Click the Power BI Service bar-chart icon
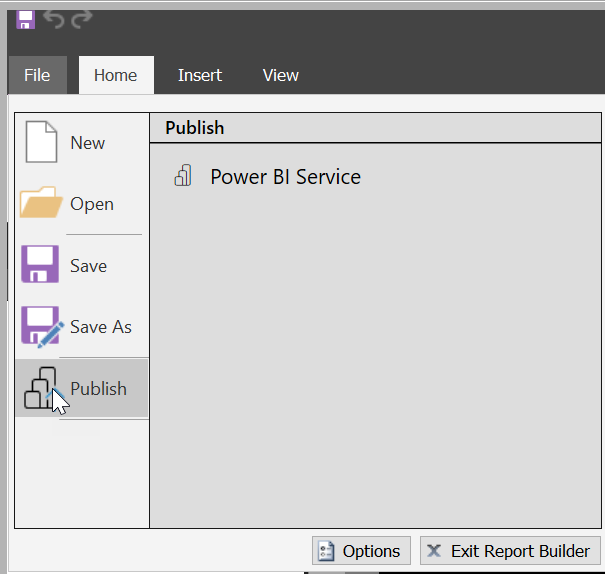 click(x=183, y=176)
